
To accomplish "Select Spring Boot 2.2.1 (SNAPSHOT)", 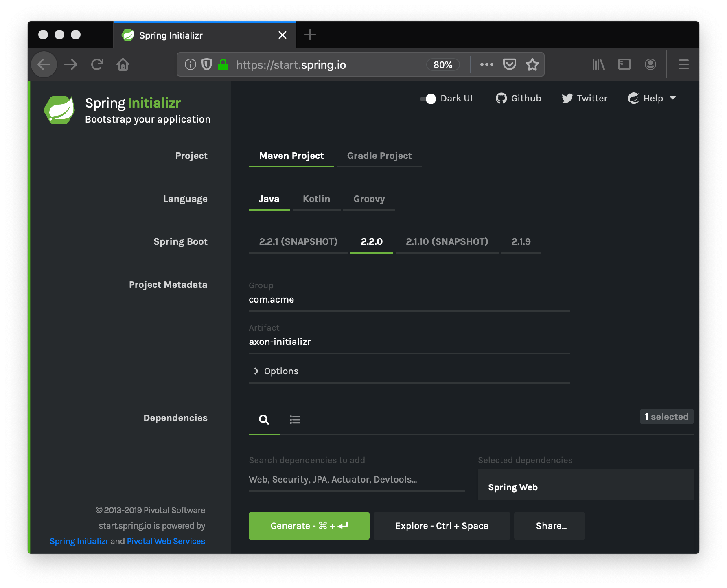I will [x=298, y=242].
